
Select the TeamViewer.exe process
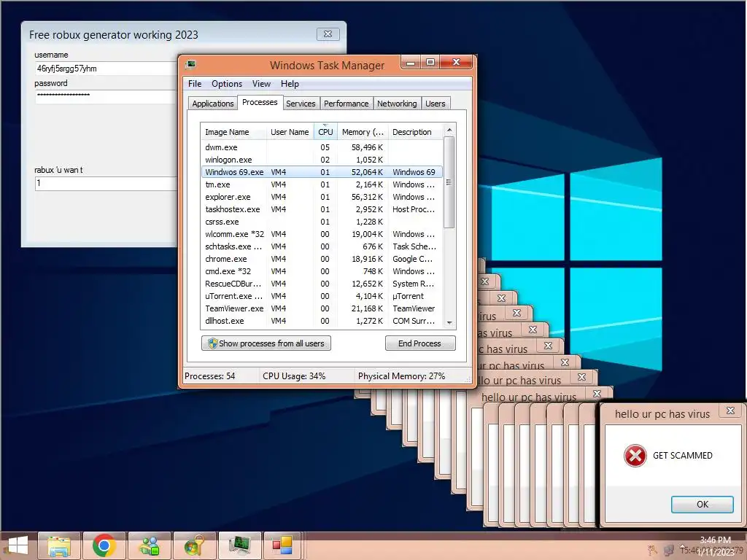[x=322, y=308]
